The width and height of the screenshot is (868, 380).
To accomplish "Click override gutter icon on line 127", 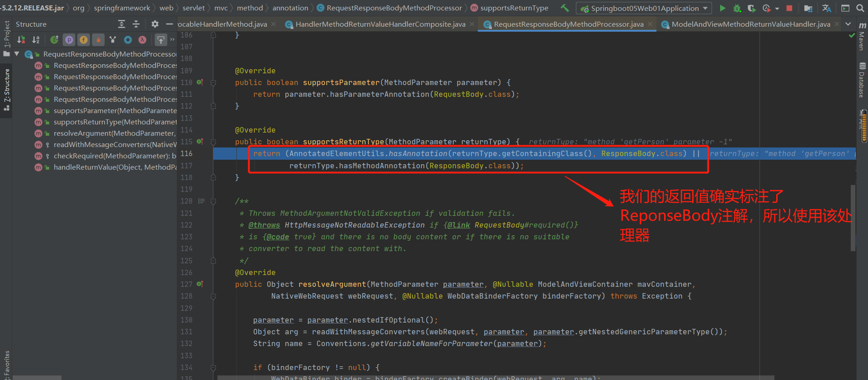I will (x=200, y=284).
